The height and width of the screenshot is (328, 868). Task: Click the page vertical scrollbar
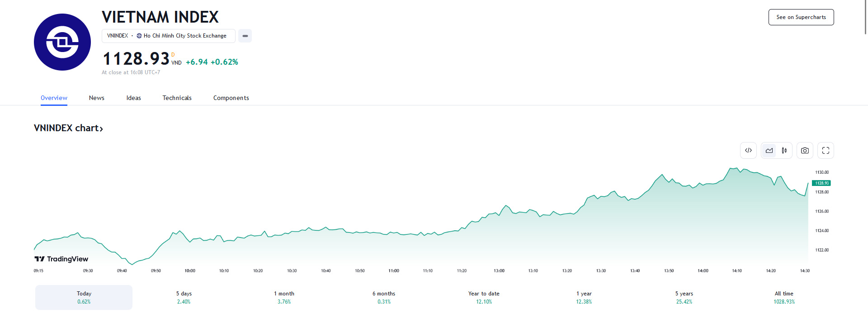click(x=865, y=18)
